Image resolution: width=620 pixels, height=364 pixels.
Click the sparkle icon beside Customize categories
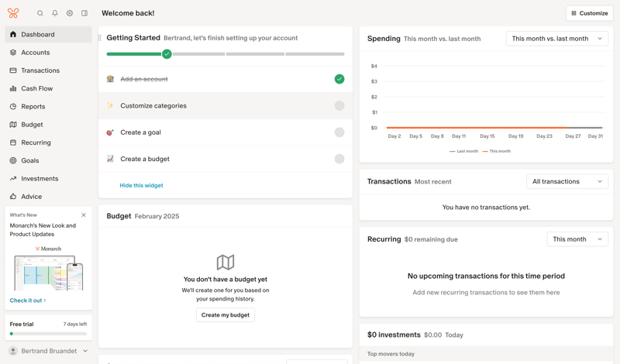[110, 105]
